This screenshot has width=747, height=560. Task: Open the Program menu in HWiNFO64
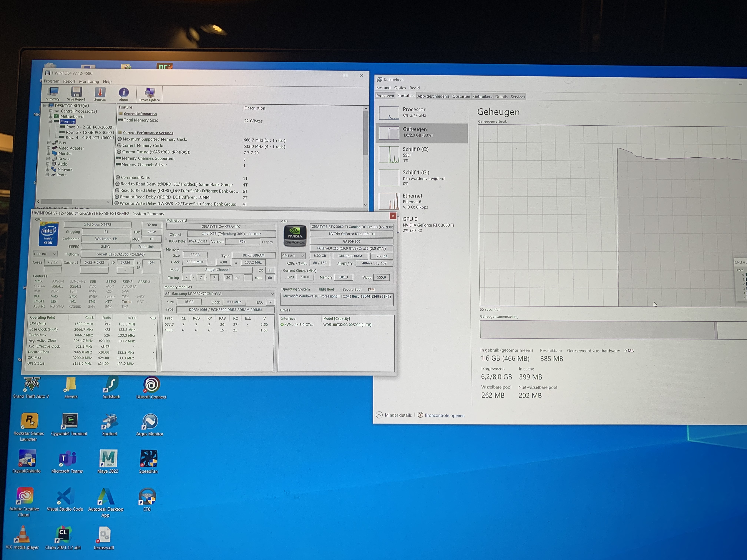(52, 81)
